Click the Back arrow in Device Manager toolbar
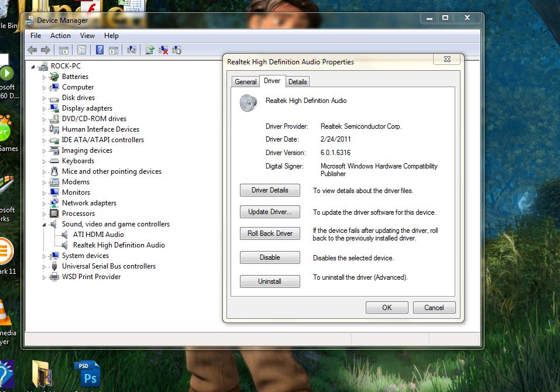This screenshot has height=392, width=560. 32,50
